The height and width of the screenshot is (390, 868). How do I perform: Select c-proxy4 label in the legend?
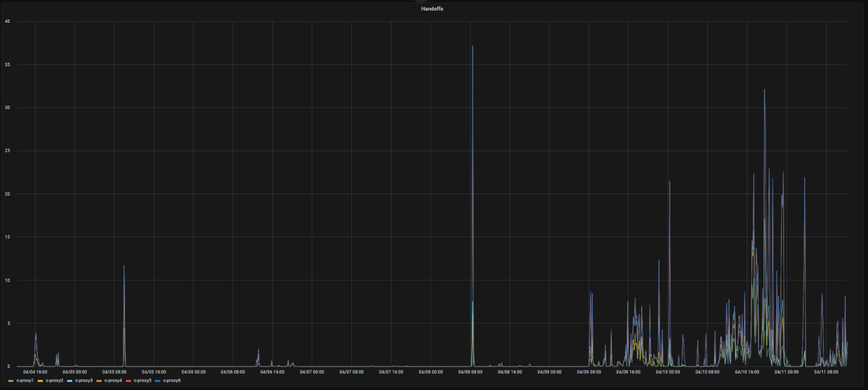113,381
